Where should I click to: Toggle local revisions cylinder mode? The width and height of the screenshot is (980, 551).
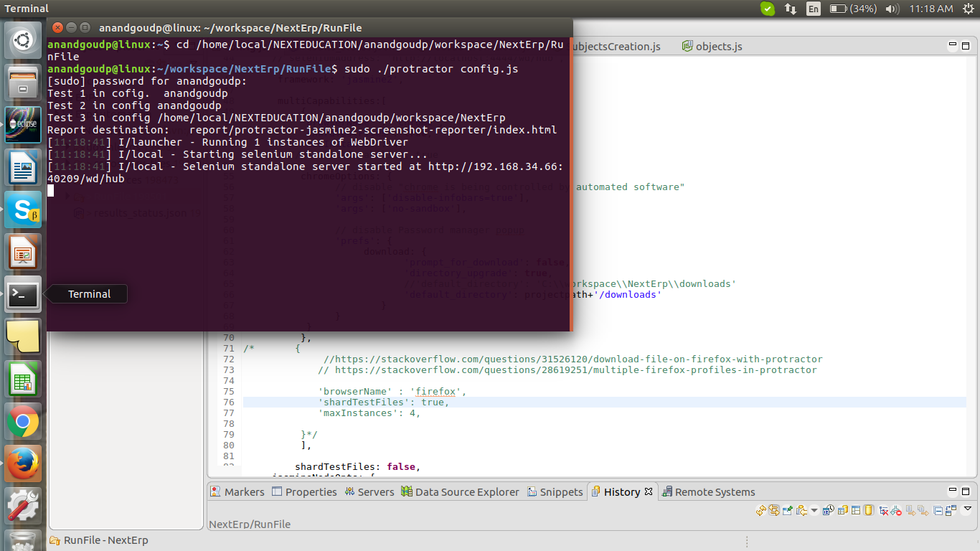click(x=869, y=511)
